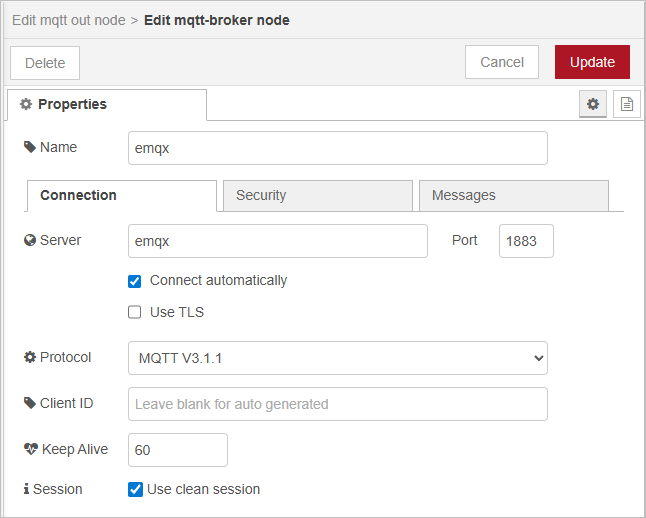Switch to the Security tab
The width and height of the screenshot is (646, 518).
[317, 196]
